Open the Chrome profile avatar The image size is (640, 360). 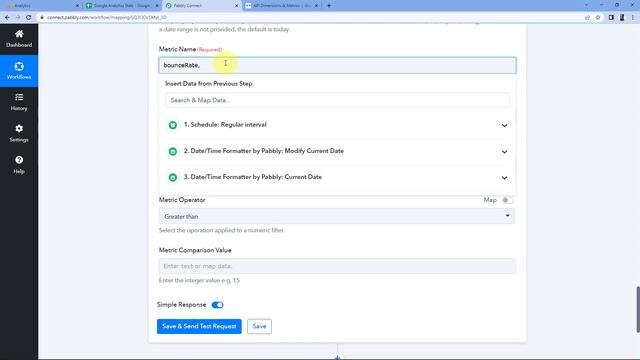622,18
